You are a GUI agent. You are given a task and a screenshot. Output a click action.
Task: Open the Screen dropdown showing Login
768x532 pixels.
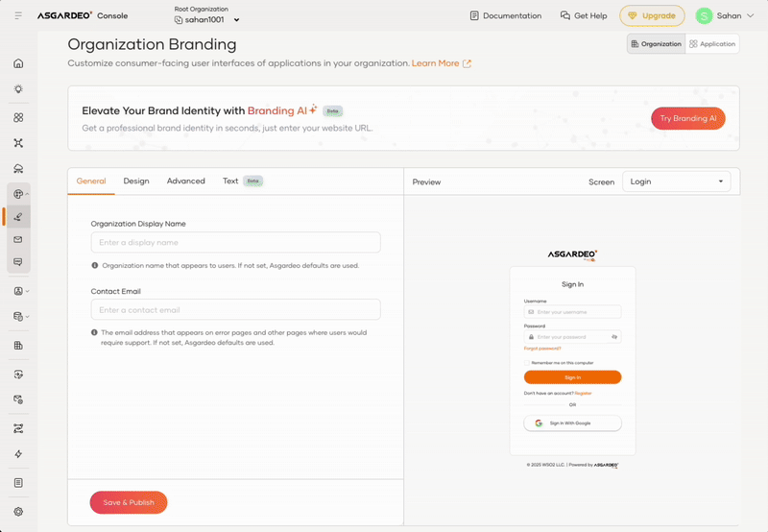point(676,181)
